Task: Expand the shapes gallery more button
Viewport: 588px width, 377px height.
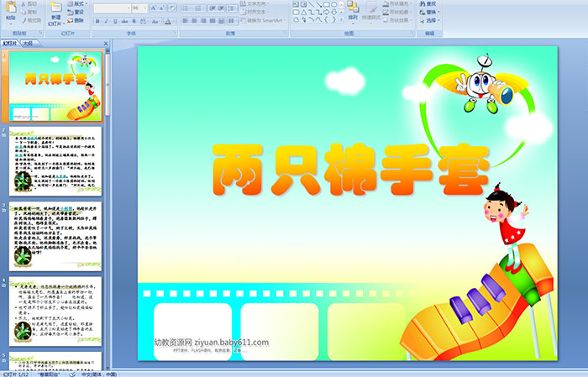Action: pos(341,20)
